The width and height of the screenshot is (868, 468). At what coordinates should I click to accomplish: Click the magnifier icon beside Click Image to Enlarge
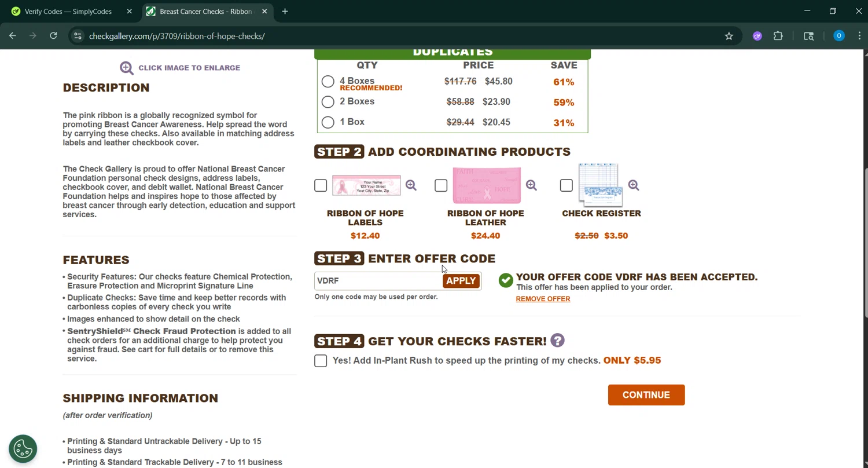127,68
